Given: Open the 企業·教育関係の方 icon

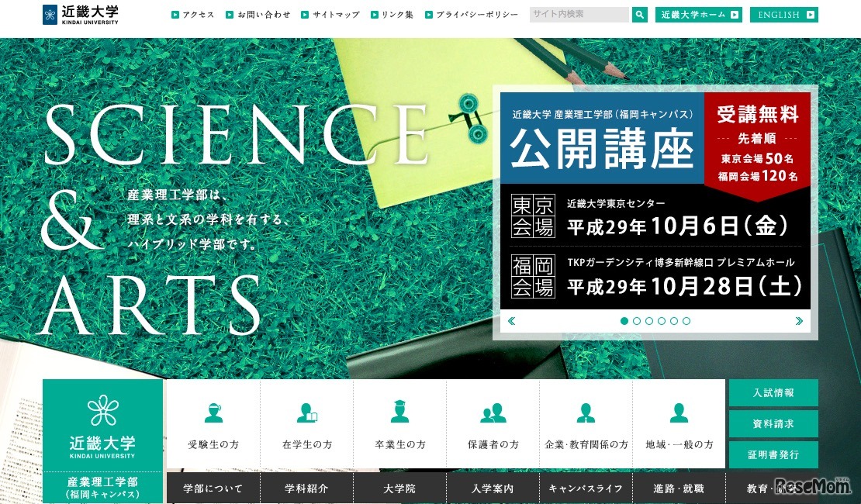Looking at the screenshot, I should pyautogui.click(x=586, y=413).
